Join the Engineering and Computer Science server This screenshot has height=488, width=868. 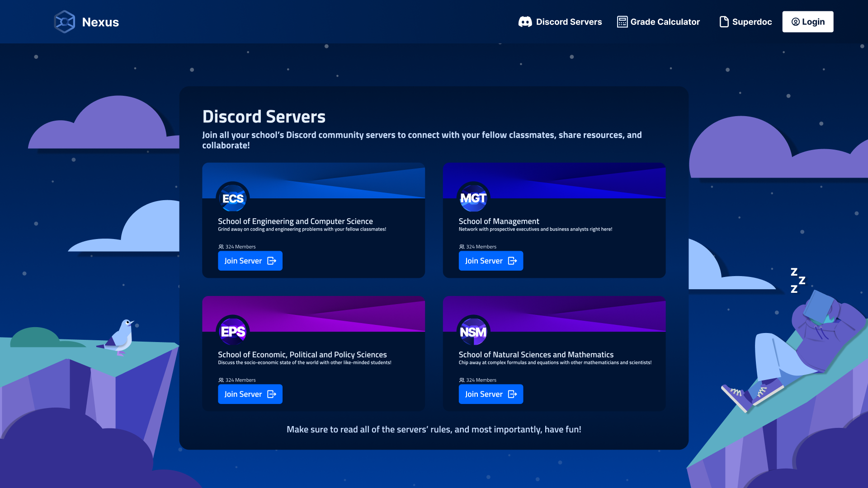(x=250, y=261)
